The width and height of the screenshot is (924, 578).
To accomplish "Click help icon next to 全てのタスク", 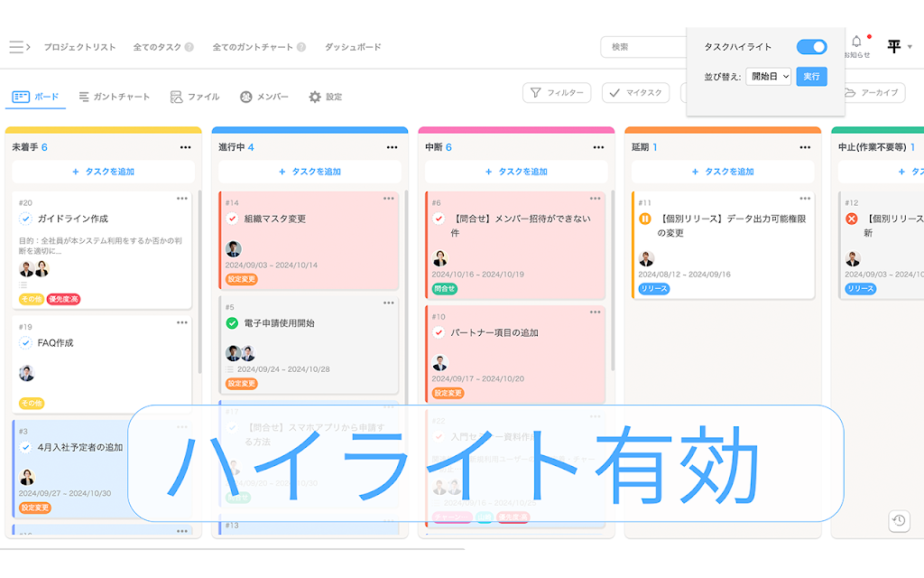I will (x=189, y=47).
